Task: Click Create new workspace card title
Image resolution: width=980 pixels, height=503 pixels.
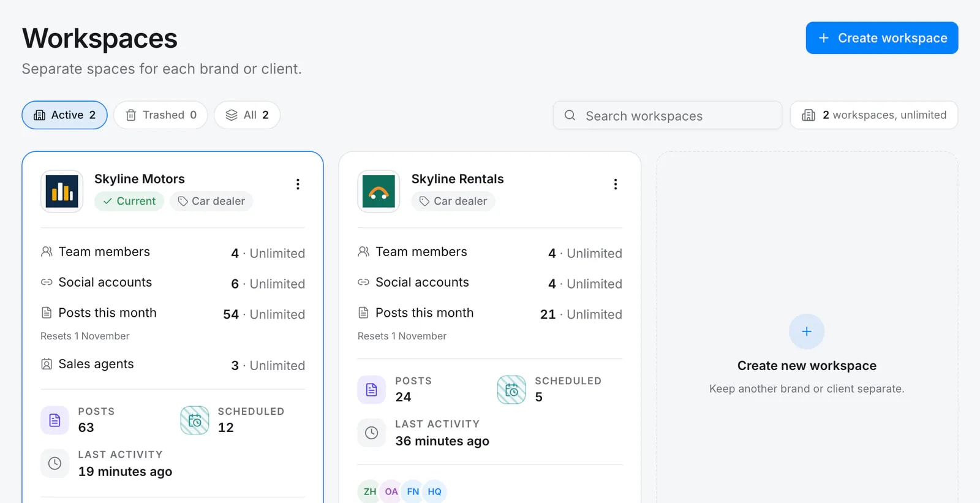Action: point(807,366)
